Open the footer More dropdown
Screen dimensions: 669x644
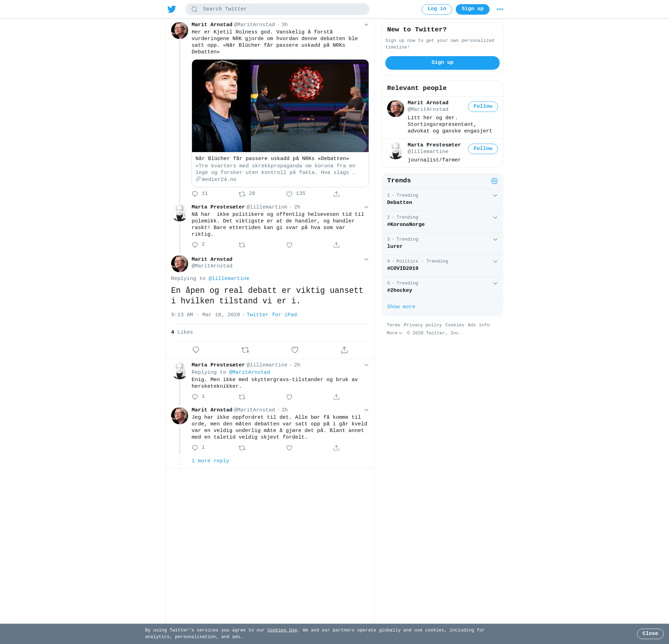[394, 333]
